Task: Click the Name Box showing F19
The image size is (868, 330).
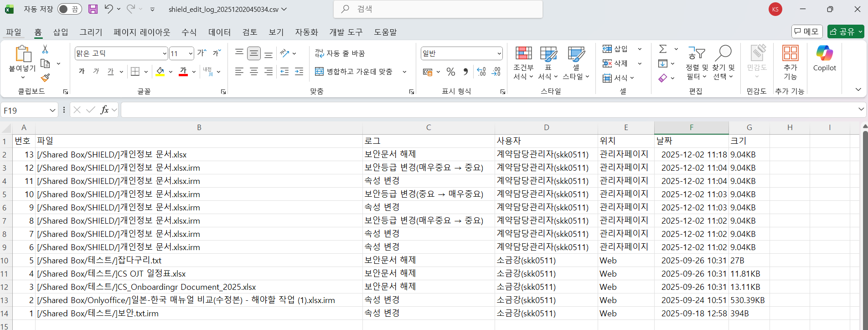Action: [x=25, y=110]
